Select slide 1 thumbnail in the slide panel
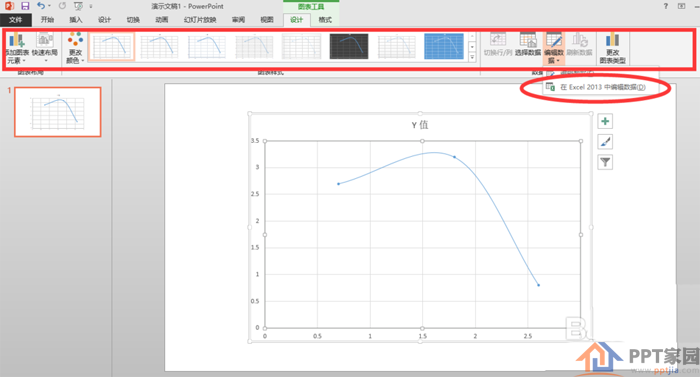 [x=58, y=112]
